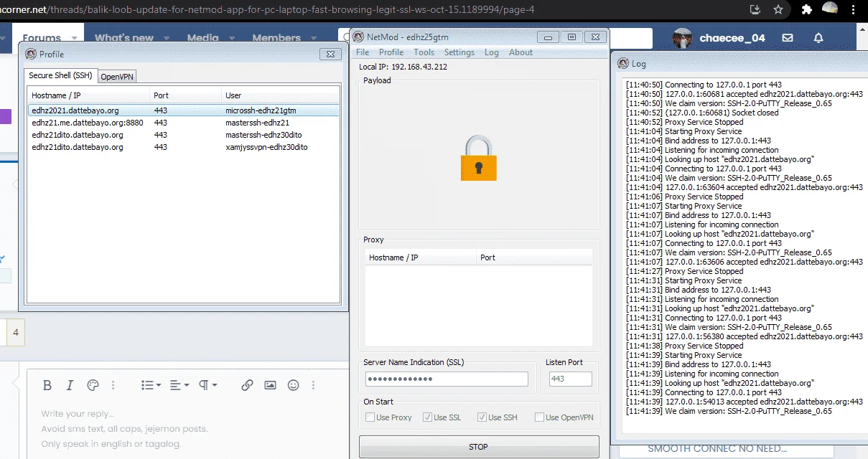Open the What's new forum link
Screen dimensions: 868x459
124,38
